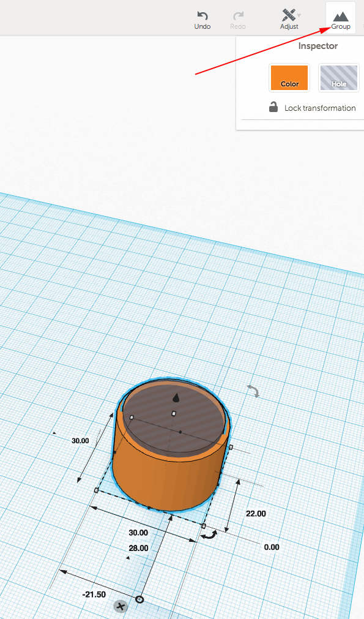Click the ruler origin circle handle

(139, 599)
